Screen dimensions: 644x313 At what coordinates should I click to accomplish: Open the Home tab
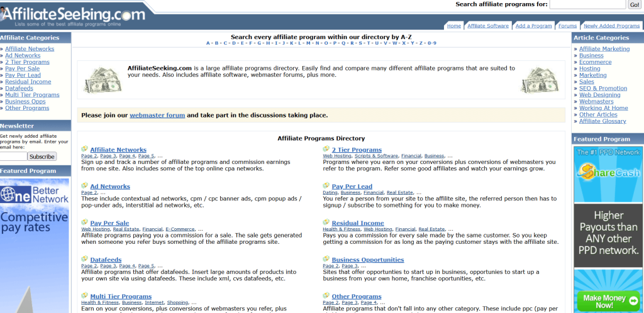pos(454,26)
